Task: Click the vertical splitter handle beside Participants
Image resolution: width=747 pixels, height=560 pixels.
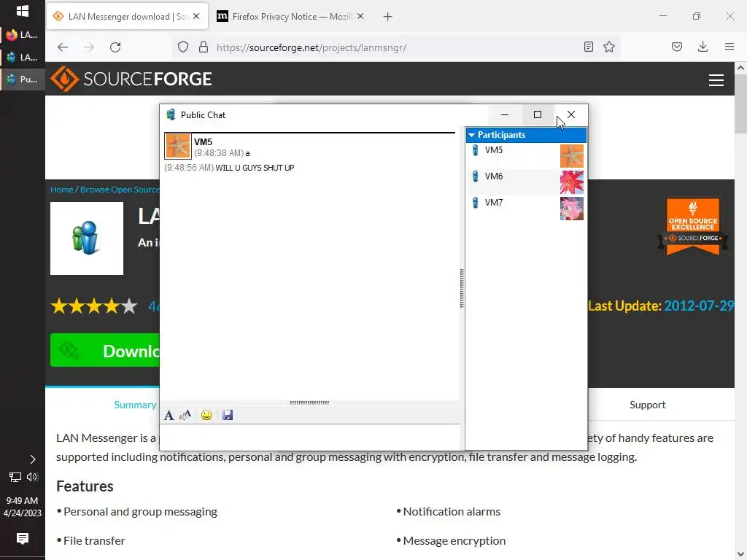Action: click(x=462, y=288)
